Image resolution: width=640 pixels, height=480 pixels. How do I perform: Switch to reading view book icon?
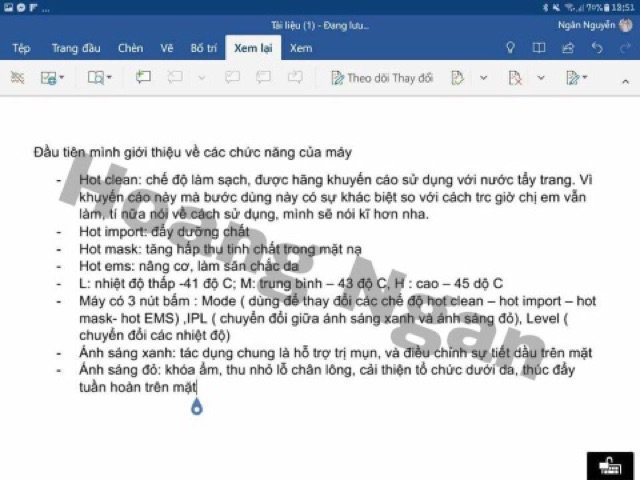click(x=539, y=48)
